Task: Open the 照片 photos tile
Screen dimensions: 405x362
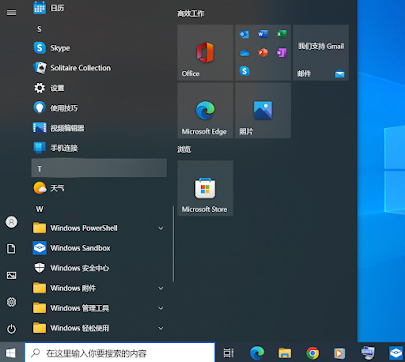Action: click(x=263, y=110)
